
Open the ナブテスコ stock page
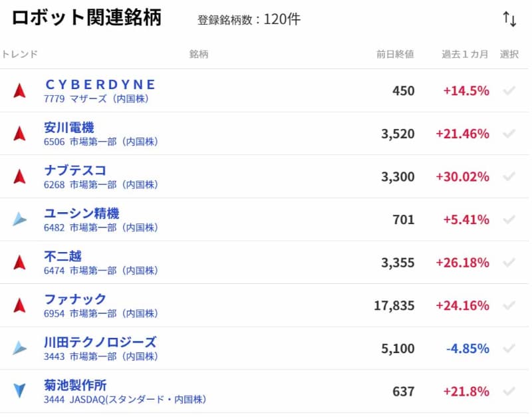tap(75, 170)
